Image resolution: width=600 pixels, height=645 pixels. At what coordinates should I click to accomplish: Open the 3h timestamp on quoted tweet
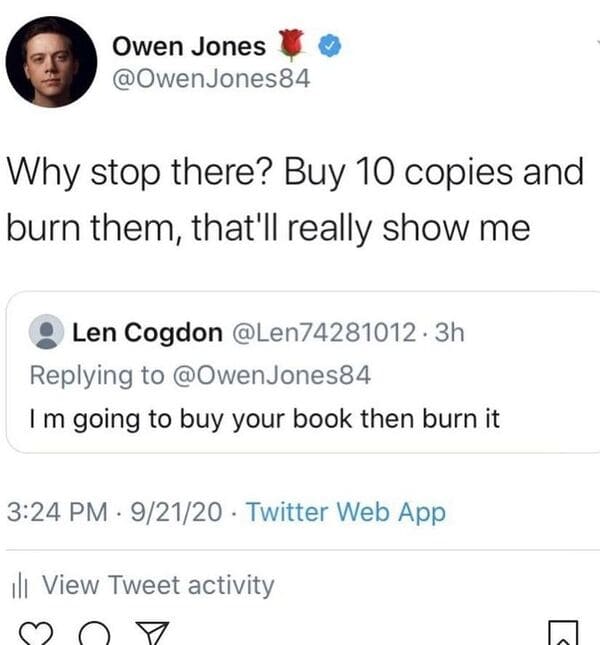(x=450, y=332)
